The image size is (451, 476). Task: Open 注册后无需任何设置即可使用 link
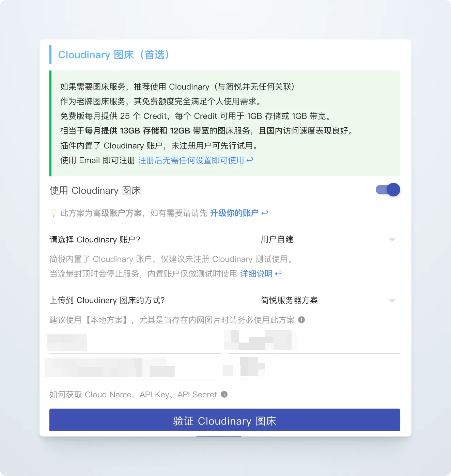[191, 160]
